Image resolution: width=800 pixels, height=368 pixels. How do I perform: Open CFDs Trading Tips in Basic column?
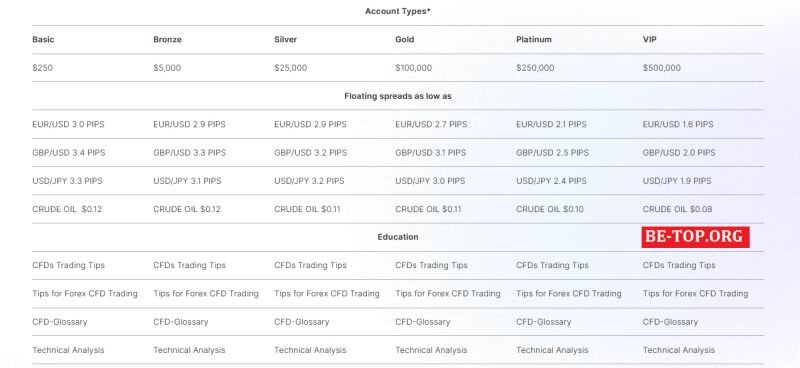pyautogui.click(x=68, y=265)
